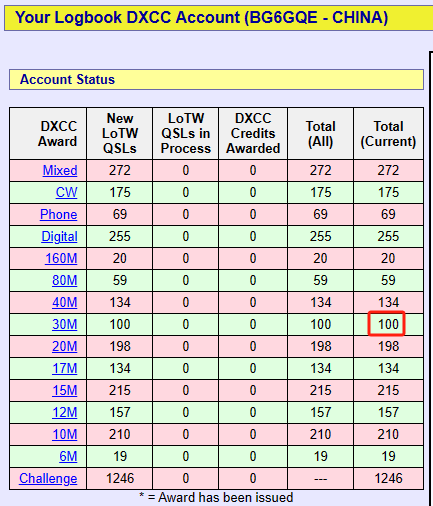
Task: Click 40M row Total (All) value 134
Action: pos(321,302)
